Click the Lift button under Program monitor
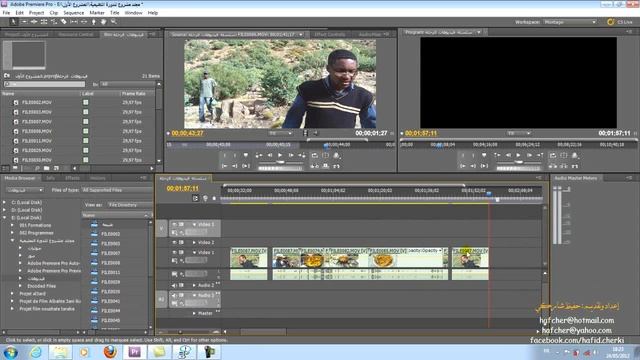The width and height of the screenshot is (640, 360). (x=553, y=166)
